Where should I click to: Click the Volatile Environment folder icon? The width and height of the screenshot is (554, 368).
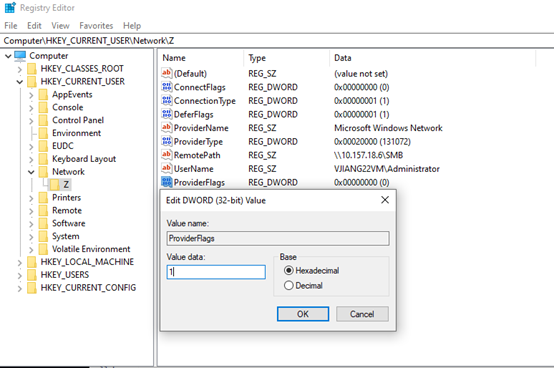(43, 249)
